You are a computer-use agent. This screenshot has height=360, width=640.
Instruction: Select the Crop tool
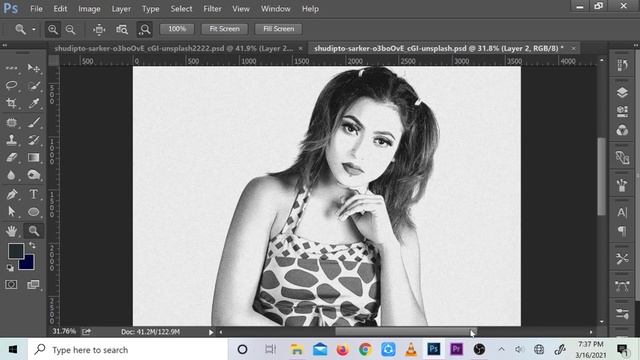coord(11,103)
